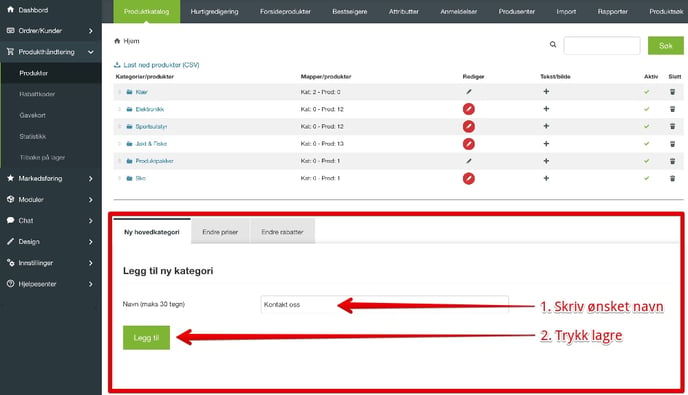
Task: Click the green Legg til button
Action: (x=146, y=338)
